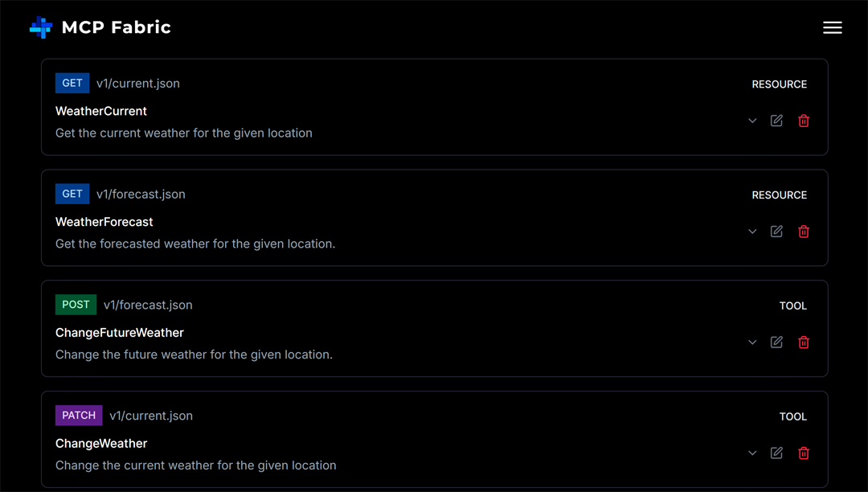Expand the WeatherForecast details chevron
The height and width of the screenshot is (492, 868).
[x=752, y=232]
